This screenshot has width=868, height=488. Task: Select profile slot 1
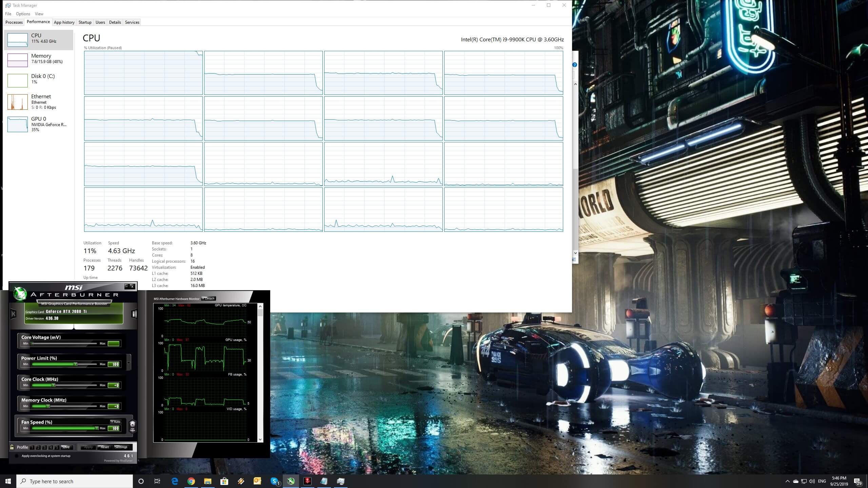[x=32, y=447]
